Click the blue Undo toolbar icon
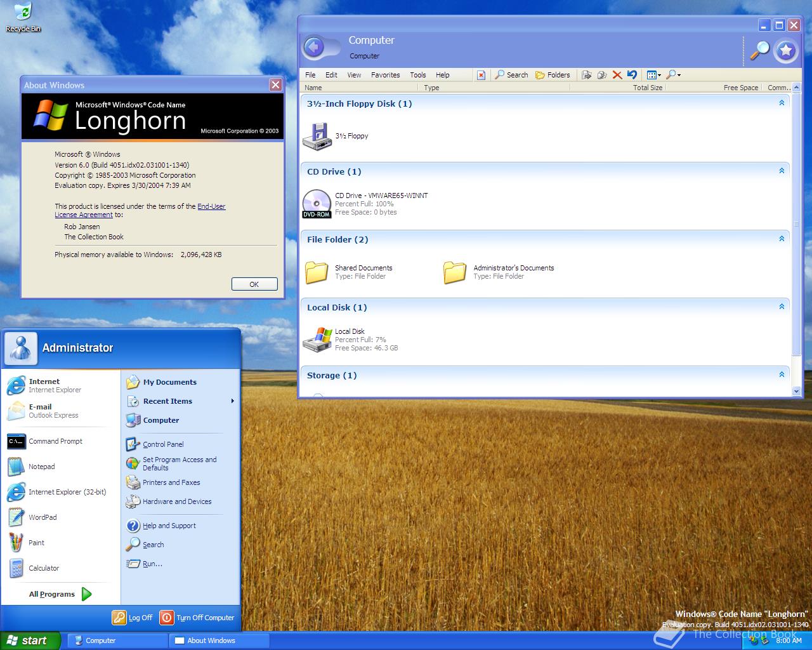Viewport: 812px width, 650px height. (632, 75)
